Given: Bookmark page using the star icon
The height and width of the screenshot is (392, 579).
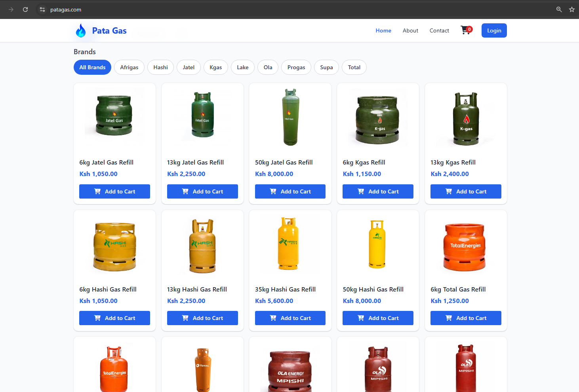Looking at the screenshot, I should (x=571, y=9).
